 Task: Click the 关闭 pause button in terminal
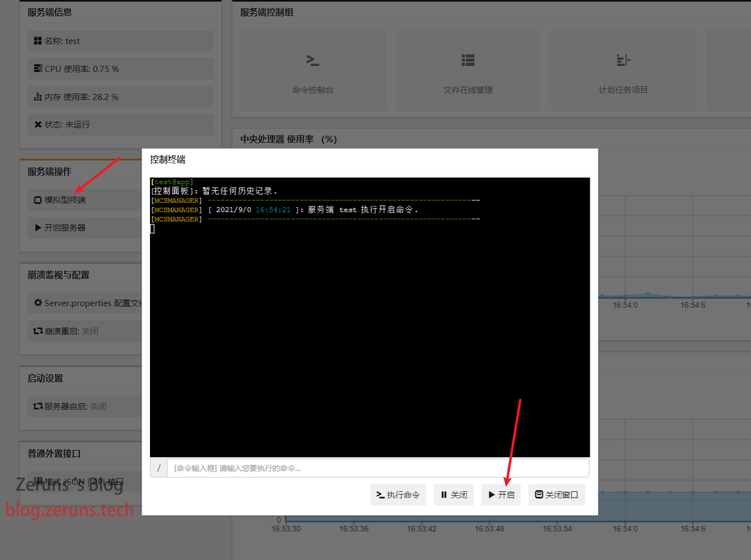pyautogui.click(x=454, y=495)
